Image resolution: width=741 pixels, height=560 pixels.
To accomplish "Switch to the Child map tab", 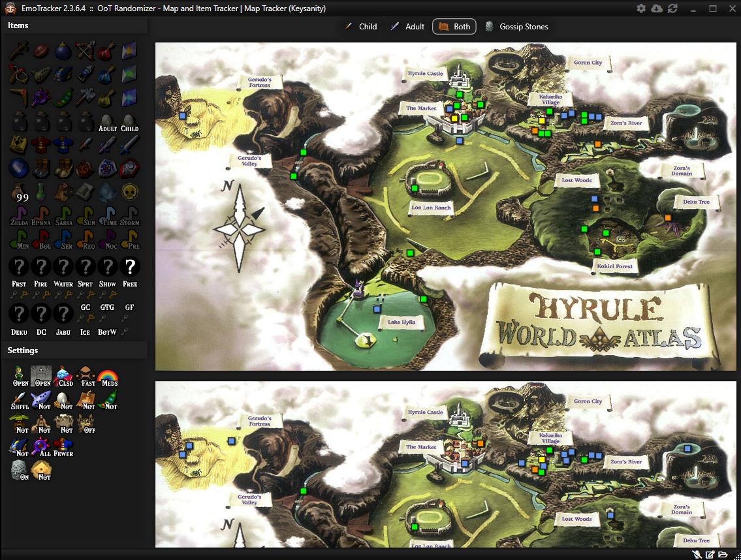I will click(x=361, y=27).
